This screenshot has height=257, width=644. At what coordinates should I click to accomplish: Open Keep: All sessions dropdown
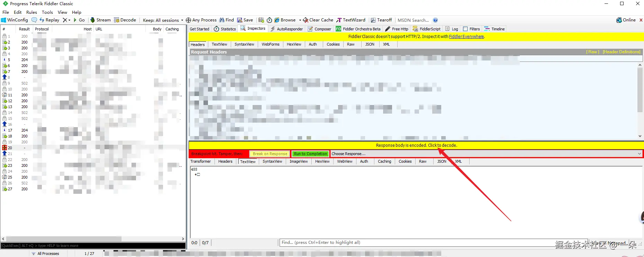163,20
